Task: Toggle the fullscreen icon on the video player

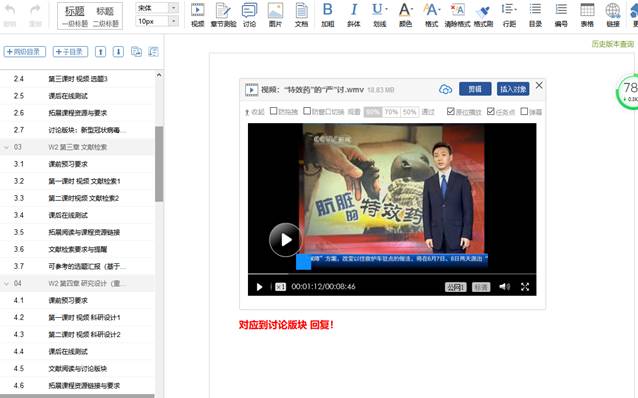Action: tap(525, 287)
